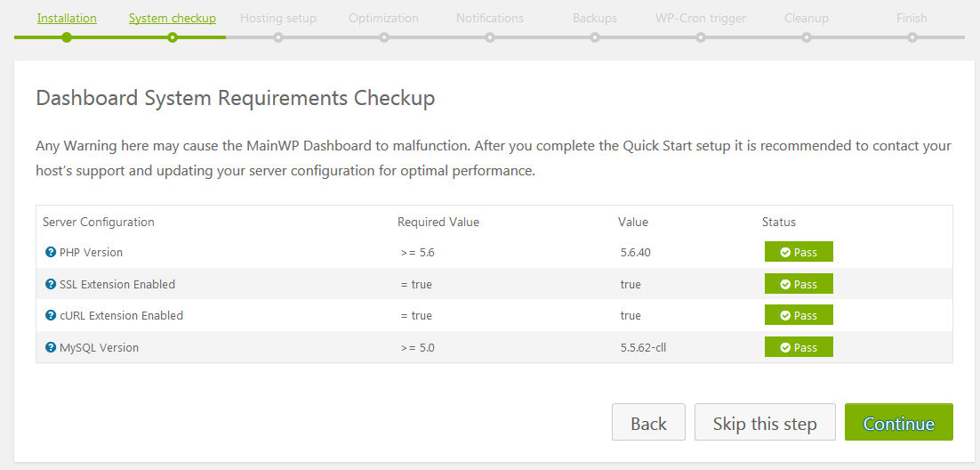Click the Pass status badge for PHP Version
This screenshot has height=470, width=980.
click(x=799, y=253)
